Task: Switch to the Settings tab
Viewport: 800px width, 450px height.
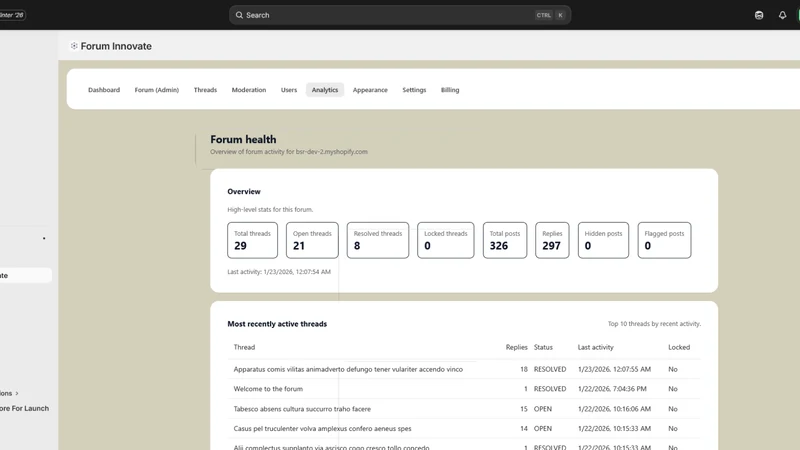Action: 414,90
